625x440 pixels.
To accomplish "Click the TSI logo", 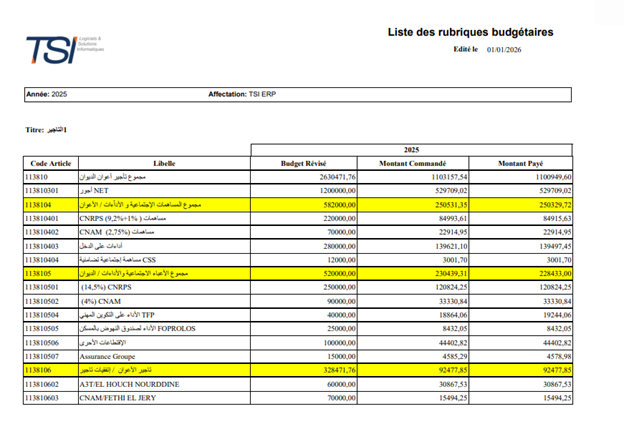I will (x=65, y=49).
